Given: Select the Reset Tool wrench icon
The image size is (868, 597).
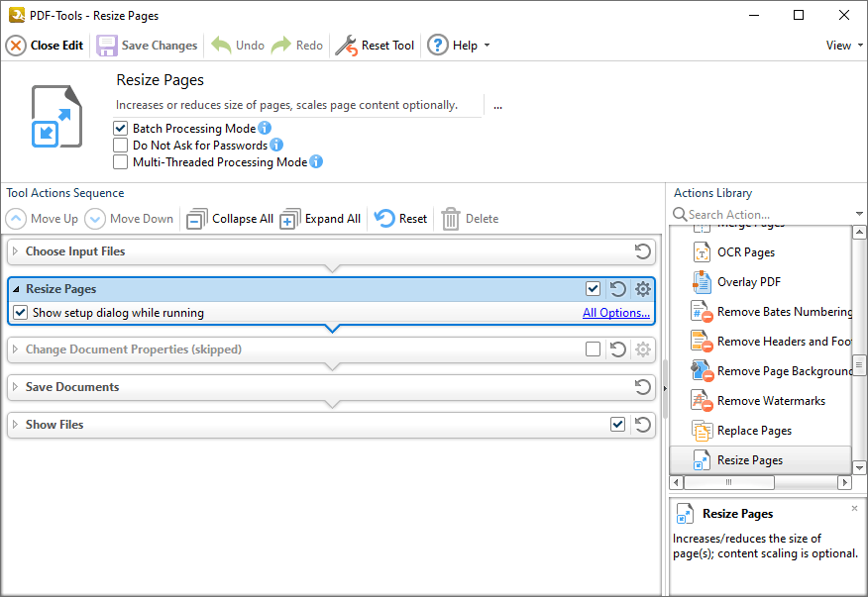Looking at the screenshot, I should tap(348, 45).
